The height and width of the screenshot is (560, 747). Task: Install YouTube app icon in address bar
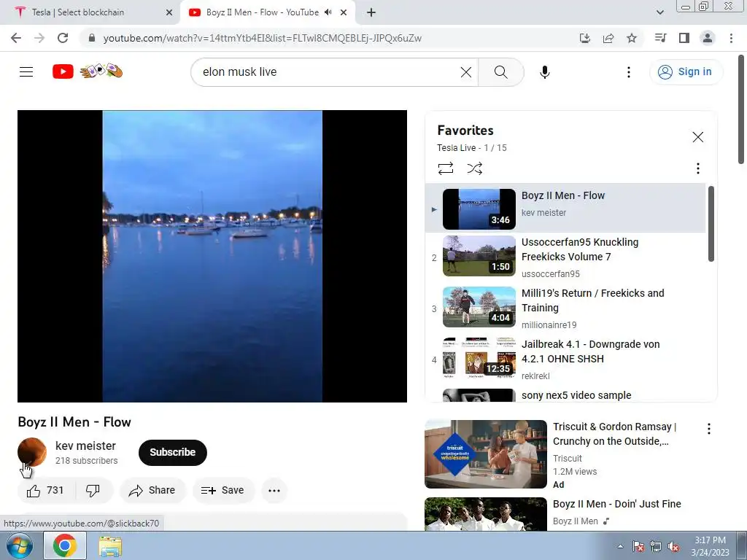click(x=584, y=38)
